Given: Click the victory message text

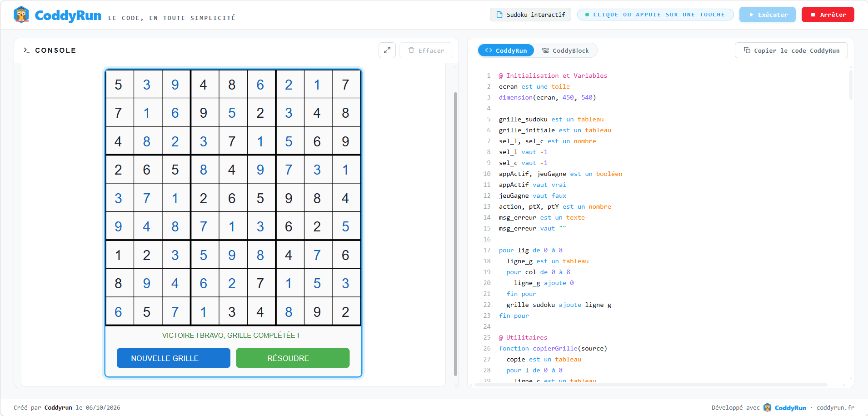Looking at the screenshot, I should point(230,336).
